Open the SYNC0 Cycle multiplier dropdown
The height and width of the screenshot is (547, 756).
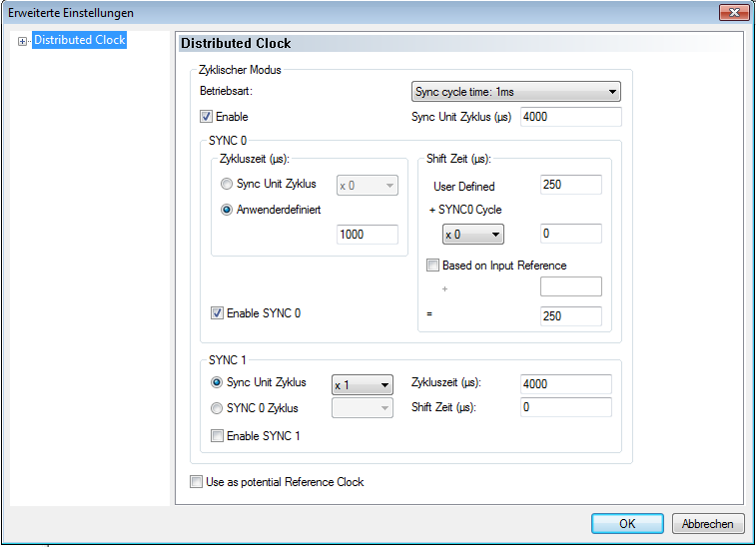click(x=473, y=234)
